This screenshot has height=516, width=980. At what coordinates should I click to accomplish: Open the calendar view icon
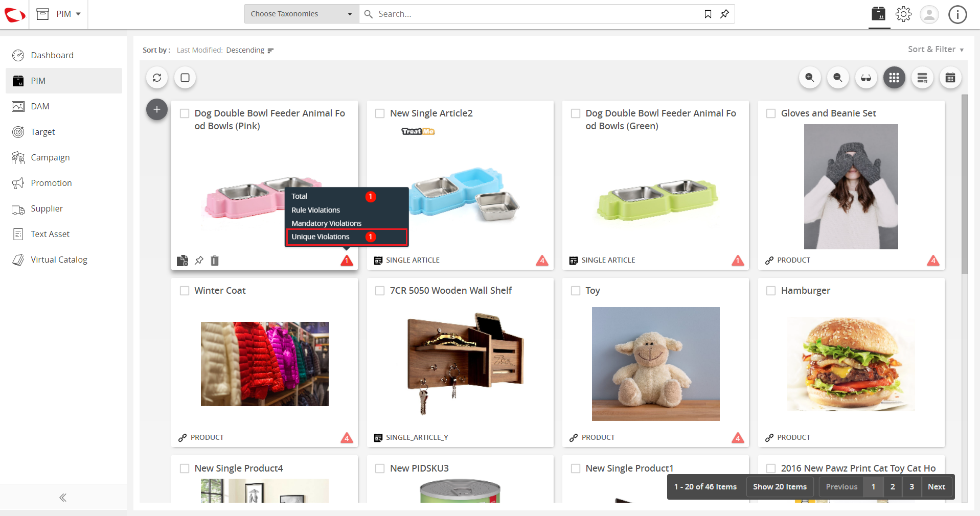pos(950,78)
